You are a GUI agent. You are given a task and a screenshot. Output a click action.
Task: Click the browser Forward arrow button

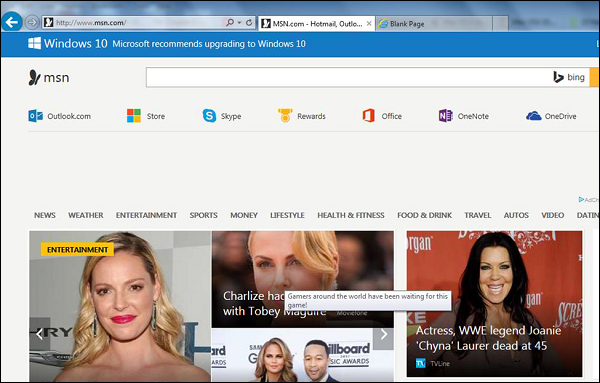click(x=32, y=23)
